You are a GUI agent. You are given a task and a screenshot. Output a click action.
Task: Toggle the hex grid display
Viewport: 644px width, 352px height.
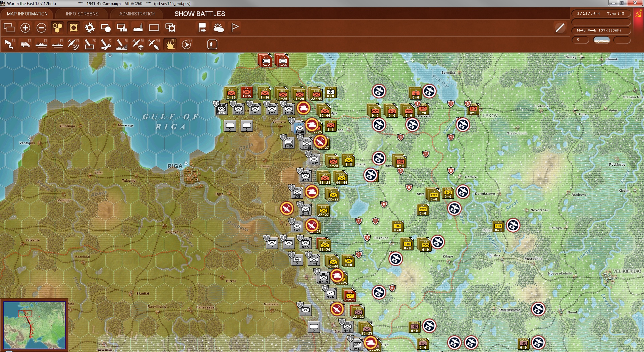pos(57,28)
